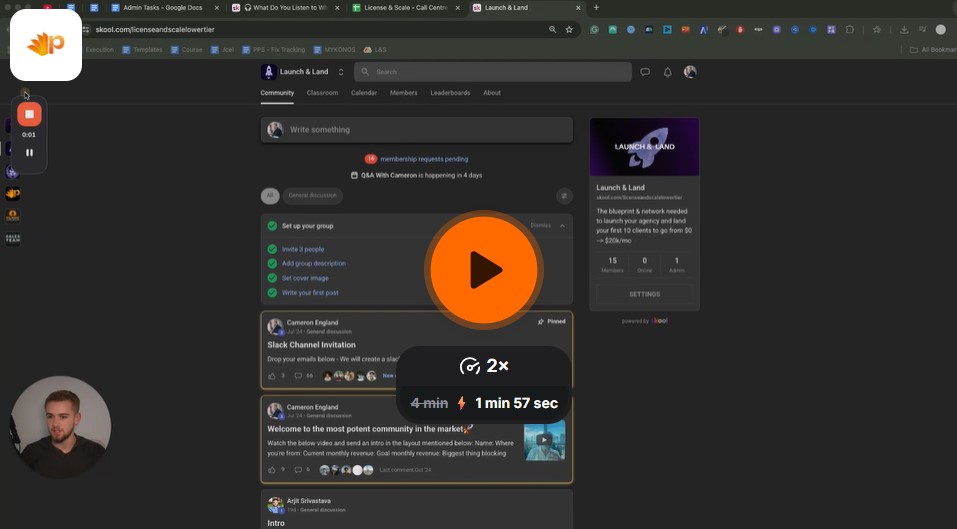
Task: Click the feed filter settings icon
Action: tap(564, 196)
